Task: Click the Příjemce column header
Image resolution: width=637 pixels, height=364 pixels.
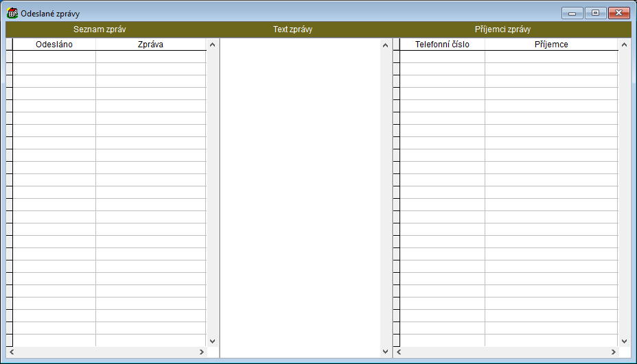Action: tap(551, 45)
